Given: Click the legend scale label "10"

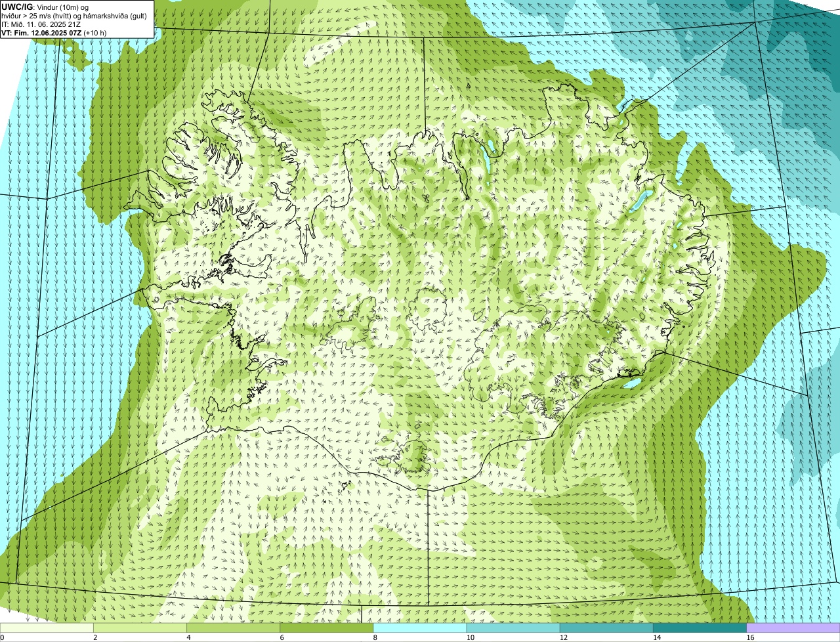Looking at the screenshot, I should point(470,637).
